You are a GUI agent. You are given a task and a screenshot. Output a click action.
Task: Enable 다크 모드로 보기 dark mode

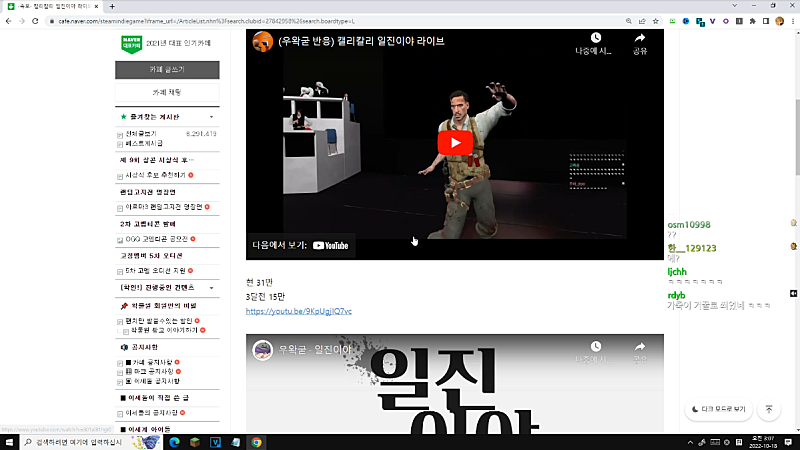(718, 409)
